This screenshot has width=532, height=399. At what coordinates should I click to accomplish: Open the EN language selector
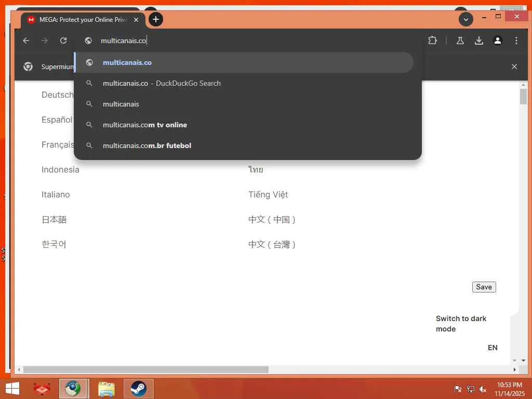[x=493, y=348]
